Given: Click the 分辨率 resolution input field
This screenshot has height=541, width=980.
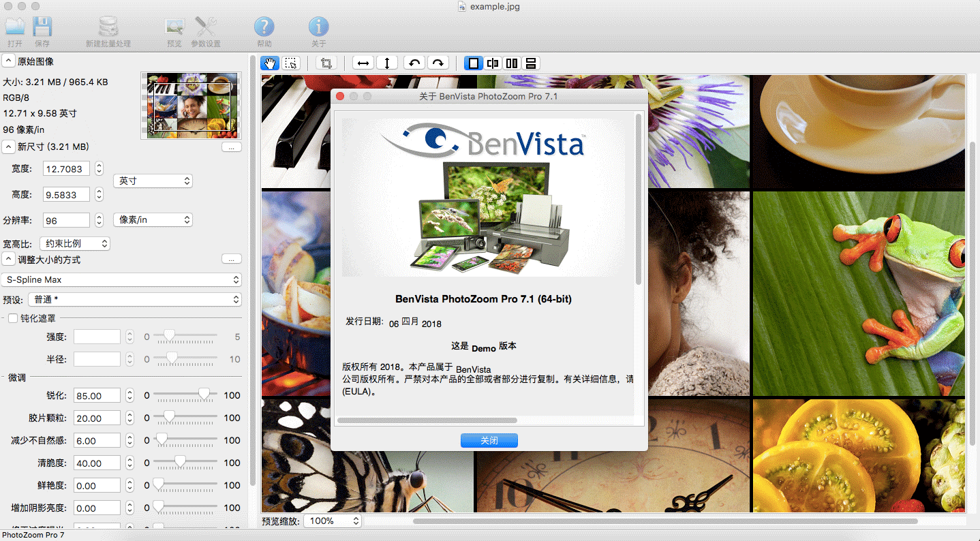Looking at the screenshot, I should 67,221.
